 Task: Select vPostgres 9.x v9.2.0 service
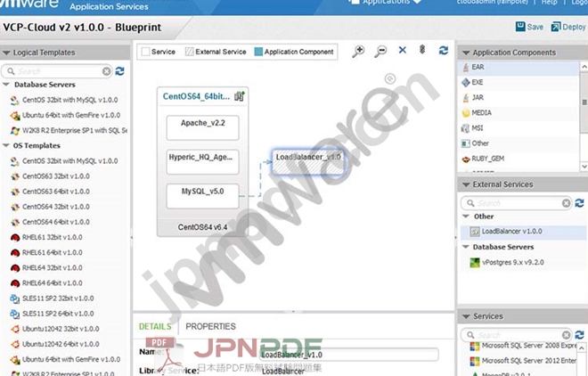click(523, 263)
